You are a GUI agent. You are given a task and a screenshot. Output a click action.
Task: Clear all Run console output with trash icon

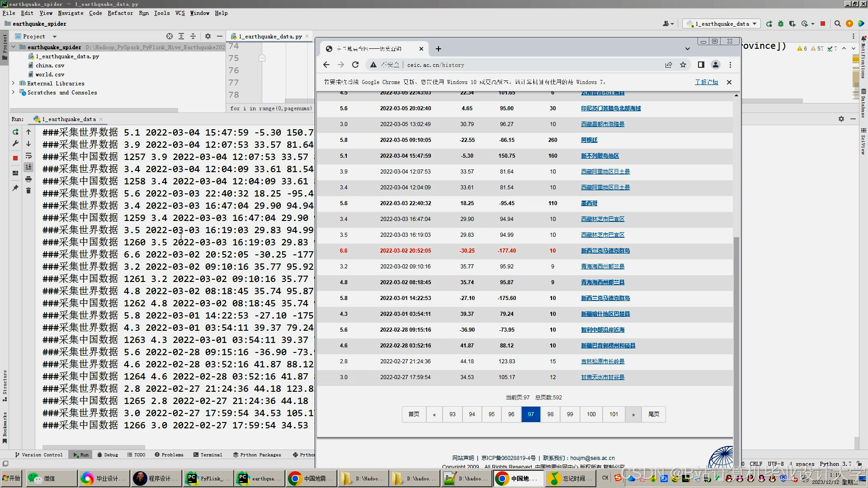coord(28,191)
